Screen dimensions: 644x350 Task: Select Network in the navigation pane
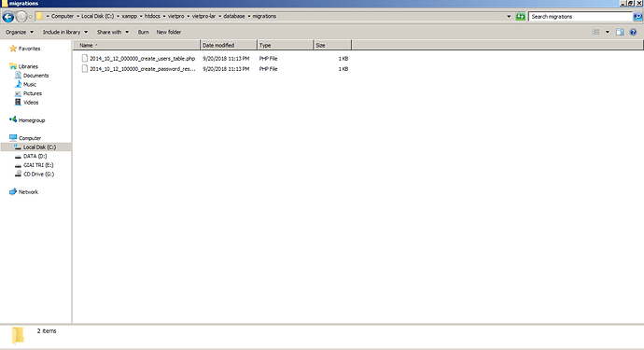tap(28, 192)
